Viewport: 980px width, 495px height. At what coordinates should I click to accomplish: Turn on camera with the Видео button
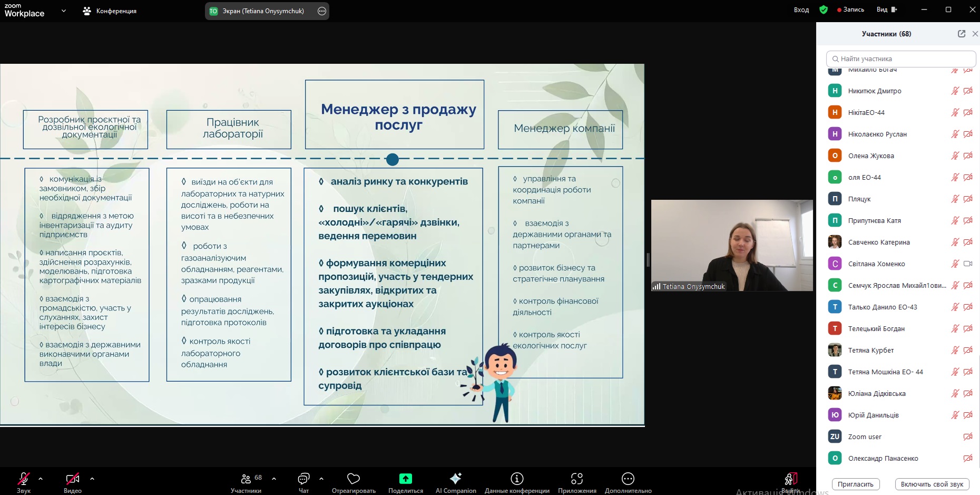click(72, 479)
